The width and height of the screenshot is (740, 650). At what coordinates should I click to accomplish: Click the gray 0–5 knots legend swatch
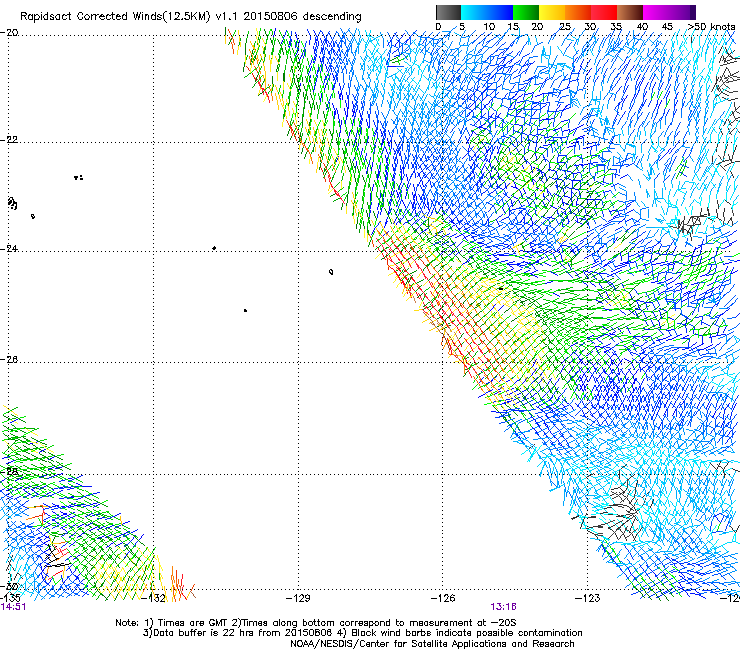[448, 12]
